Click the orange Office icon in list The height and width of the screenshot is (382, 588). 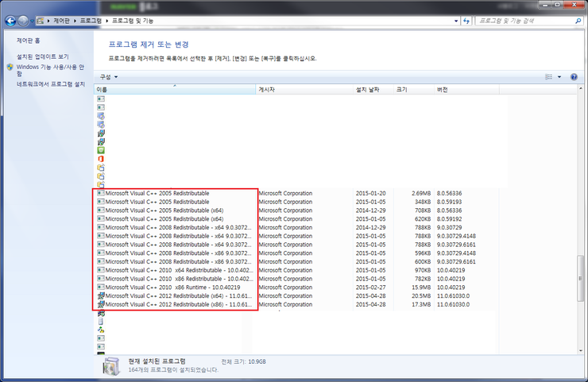point(101,159)
